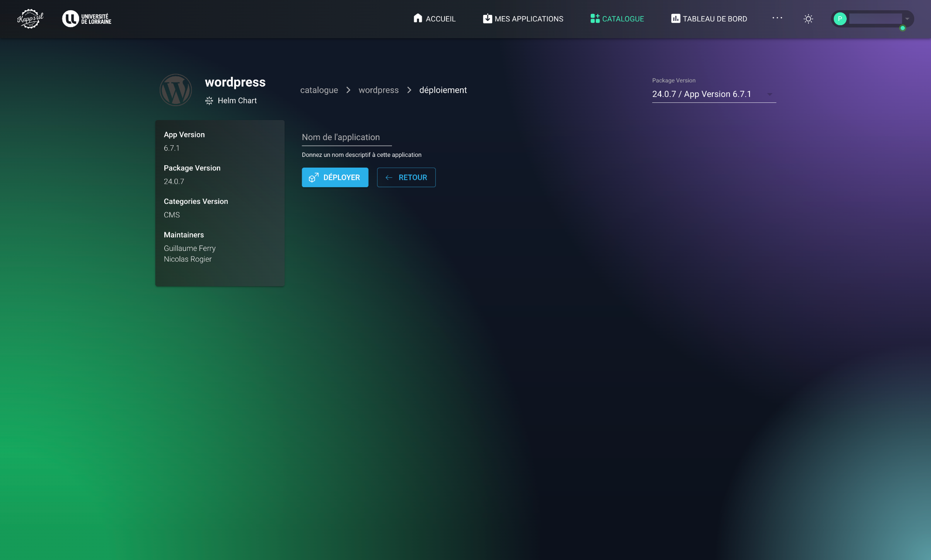This screenshot has width=931, height=560.
Task: Click the Université de Lorraine logo
Action: 87,19
